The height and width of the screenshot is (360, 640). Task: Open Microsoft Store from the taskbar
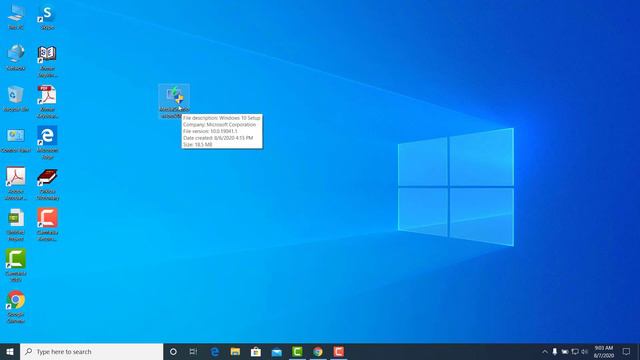pyautogui.click(x=256, y=351)
